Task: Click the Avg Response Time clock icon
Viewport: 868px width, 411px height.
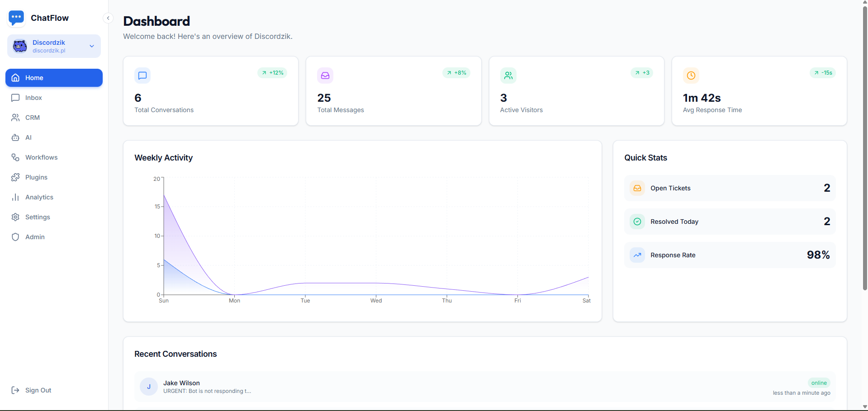Action: (691, 76)
